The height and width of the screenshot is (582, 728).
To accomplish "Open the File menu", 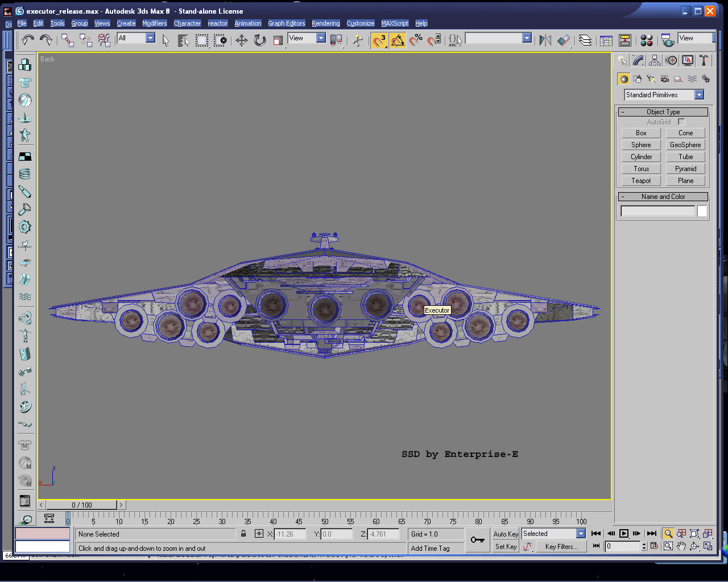I will tap(22, 23).
